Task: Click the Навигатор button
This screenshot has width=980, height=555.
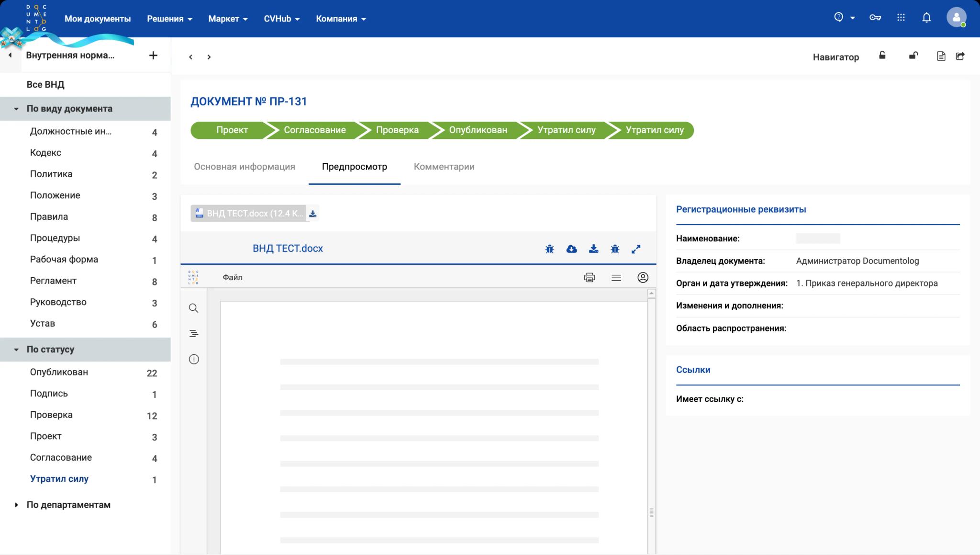Action: click(x=835, y=57)
